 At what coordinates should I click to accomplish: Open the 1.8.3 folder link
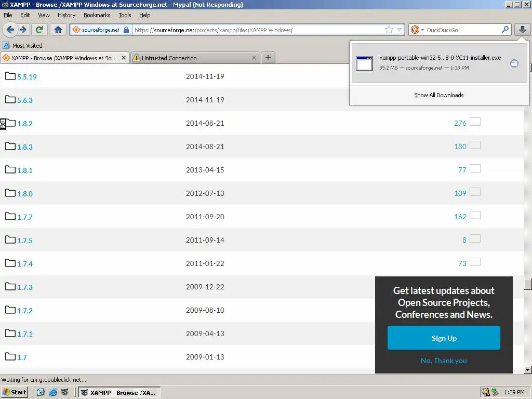tap(25, 147)
